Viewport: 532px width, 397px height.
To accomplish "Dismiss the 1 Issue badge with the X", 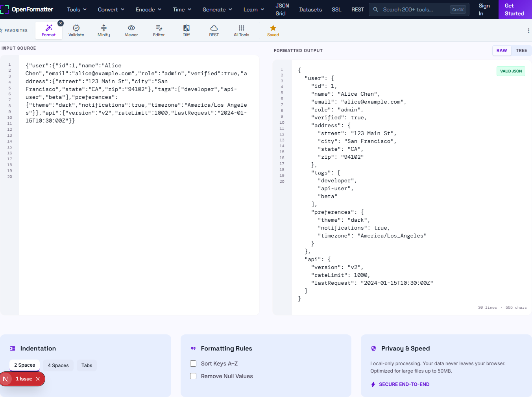I will pyautogui.click(x=38, y=379).
